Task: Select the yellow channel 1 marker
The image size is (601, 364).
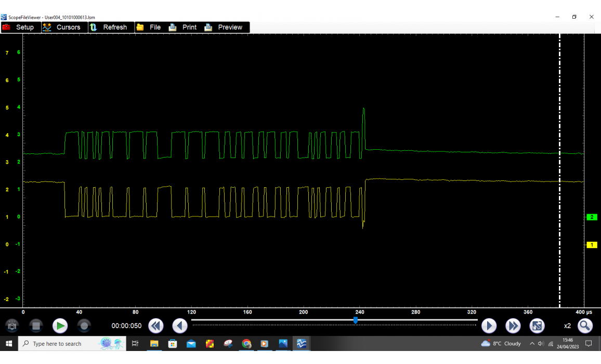Action: (x=592, y=245)
